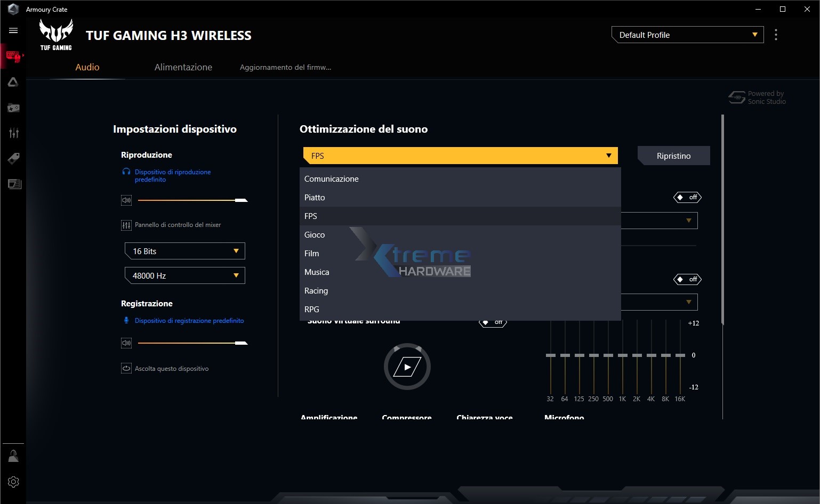Screen dimensions: 820x504
Task: Open the 16 Bits bit-depth dropdown
Action: 184,251
